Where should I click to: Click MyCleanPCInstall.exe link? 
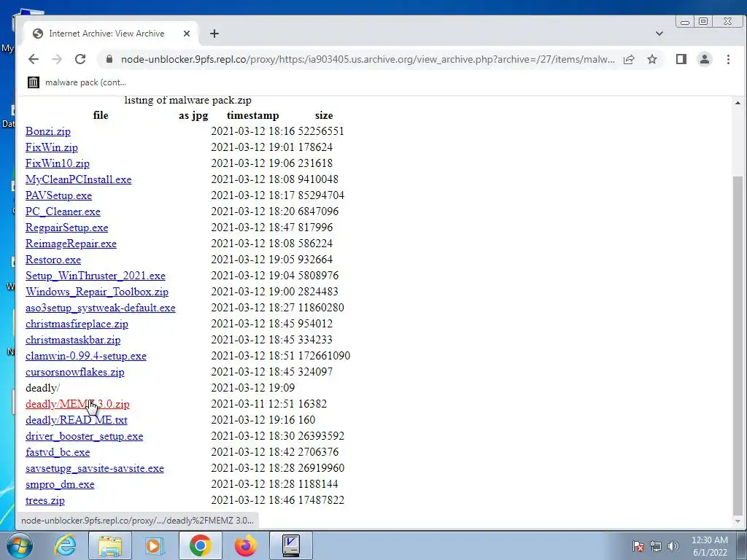pyautogui.click(x=79, y=179)
